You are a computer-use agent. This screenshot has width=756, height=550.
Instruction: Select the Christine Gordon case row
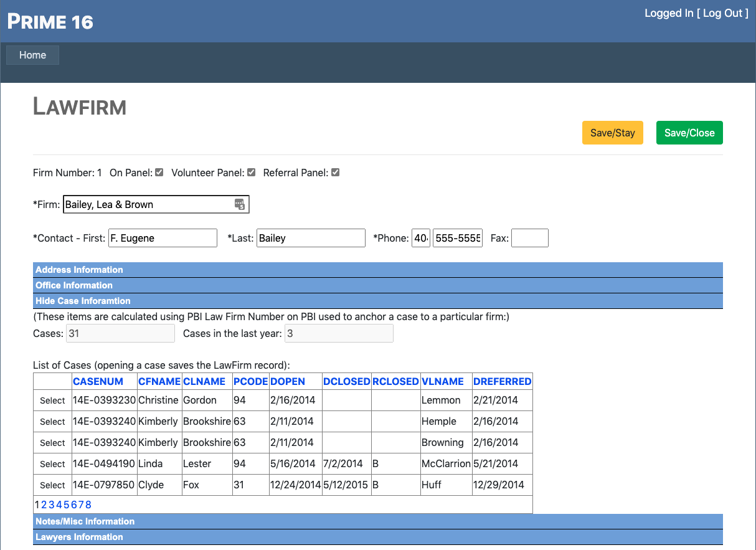[52, 401]
